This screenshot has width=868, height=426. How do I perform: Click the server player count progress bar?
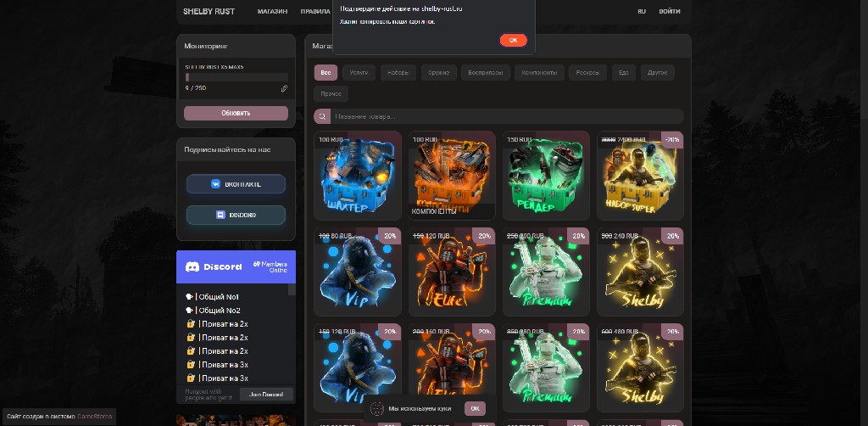(x=236, y=77)
